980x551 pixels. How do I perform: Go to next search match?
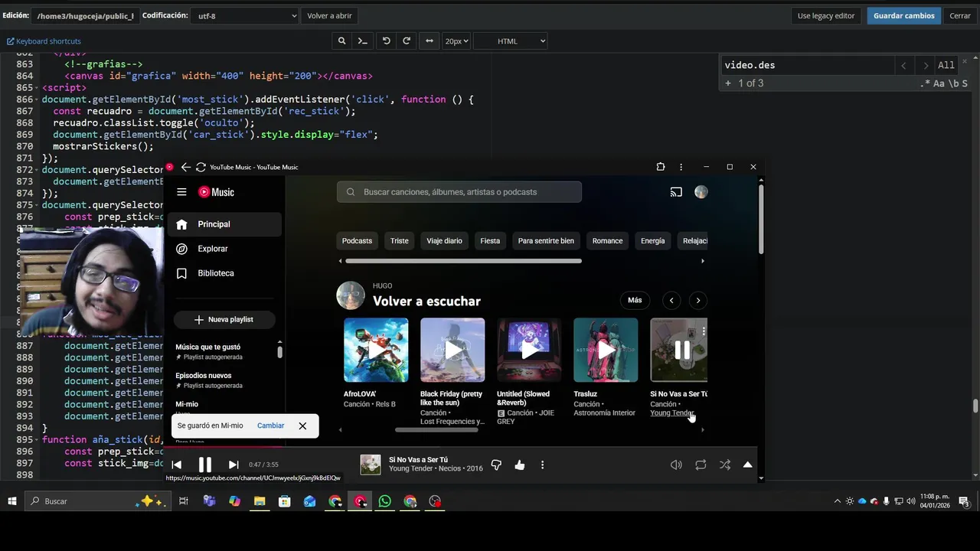coord(926,66)
